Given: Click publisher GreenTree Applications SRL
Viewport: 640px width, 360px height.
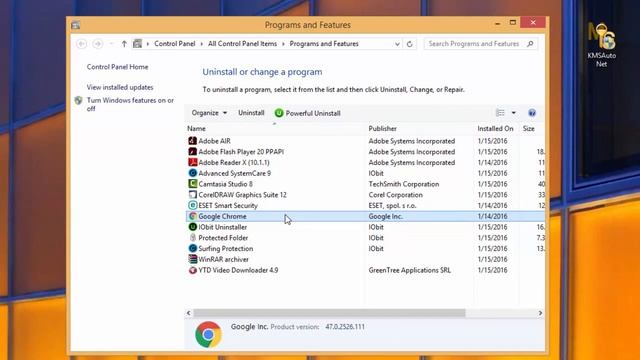Looking at the screenshot, I should (x=410, y=270).
